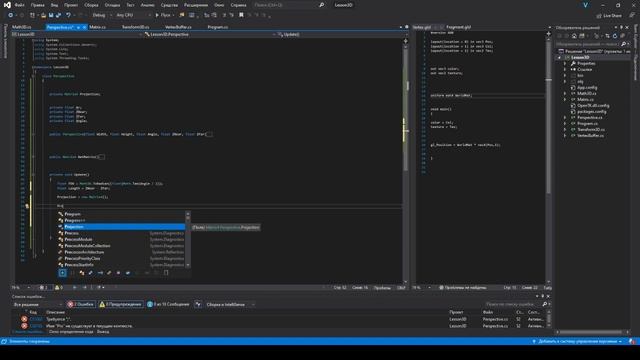Viewport: 640px width, 360px height.
Task: Click the IntelliSense list scrollbar
Action: [x=188, y=239]
